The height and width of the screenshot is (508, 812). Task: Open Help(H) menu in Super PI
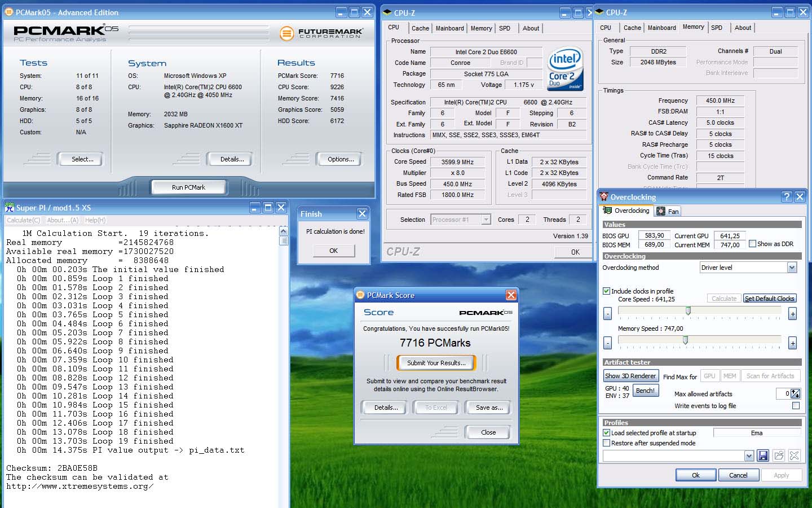(95, 220)
